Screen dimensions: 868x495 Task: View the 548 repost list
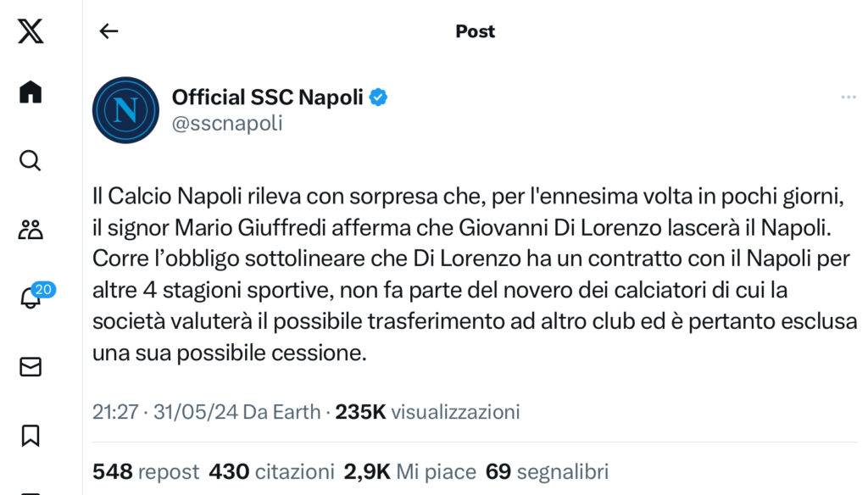click(145, 471)
